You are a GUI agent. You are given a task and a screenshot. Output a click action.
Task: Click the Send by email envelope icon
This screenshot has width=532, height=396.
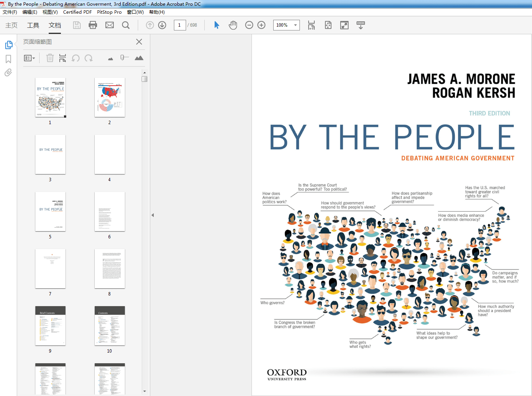(x=110, y=25)
